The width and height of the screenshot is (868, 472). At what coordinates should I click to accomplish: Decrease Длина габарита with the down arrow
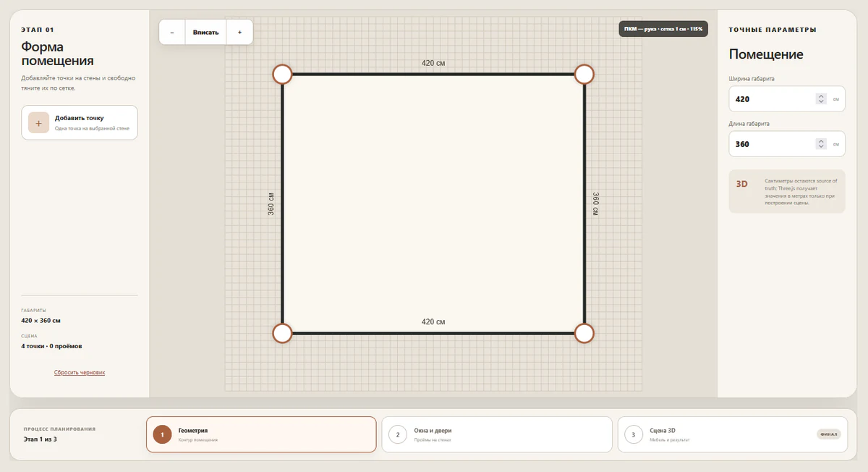821,147
